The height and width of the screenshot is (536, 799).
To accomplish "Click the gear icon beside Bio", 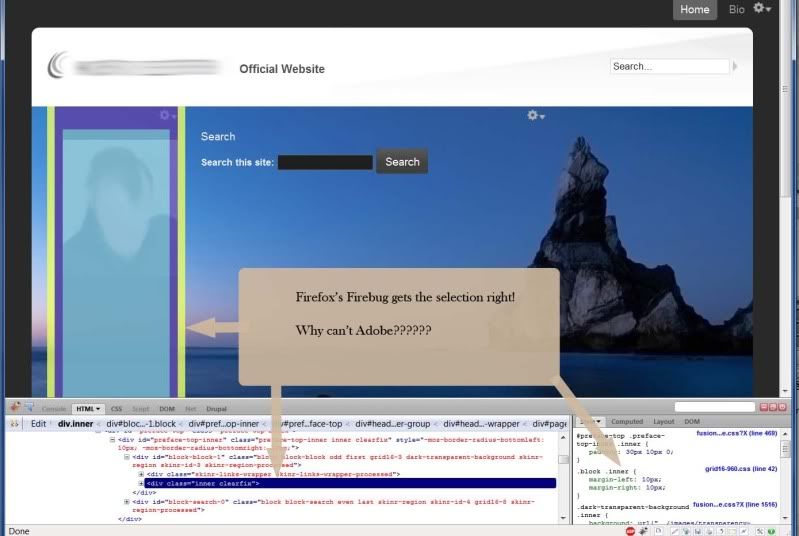I will tap(762, 9).
